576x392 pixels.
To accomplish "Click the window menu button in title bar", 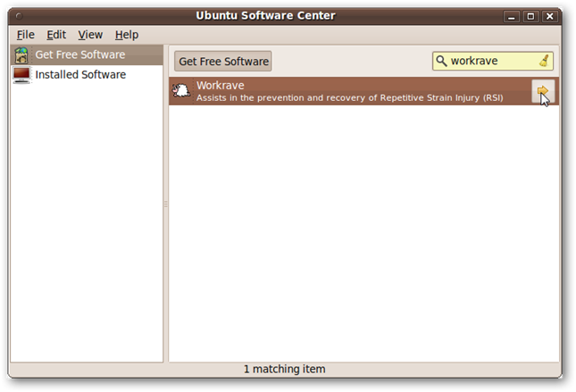I will [x=19, y=16].
